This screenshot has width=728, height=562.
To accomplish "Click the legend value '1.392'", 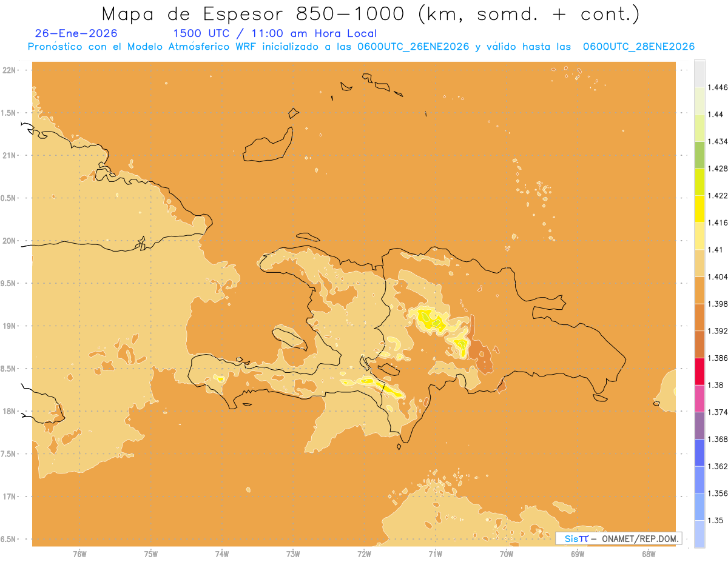I will [717, 331].
